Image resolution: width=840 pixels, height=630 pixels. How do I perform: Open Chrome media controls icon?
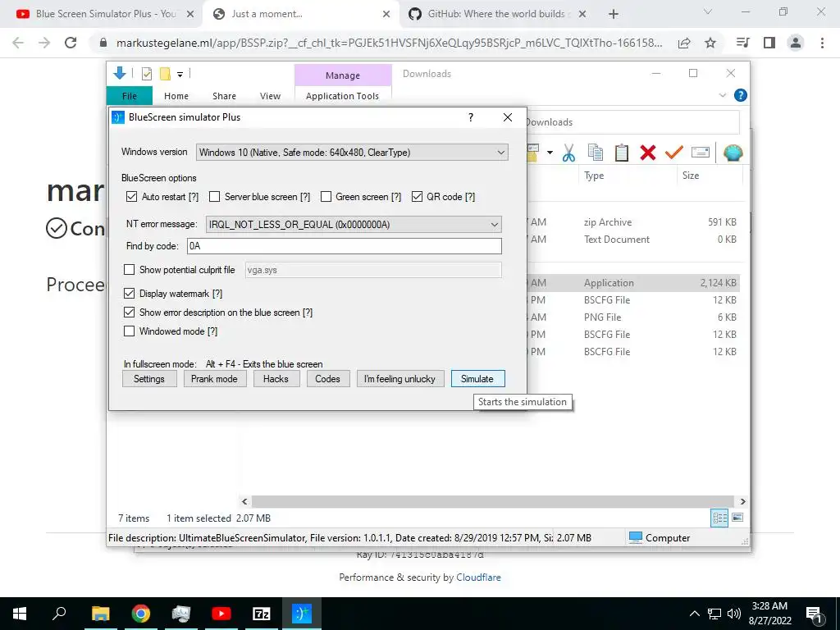pos(742,43)
